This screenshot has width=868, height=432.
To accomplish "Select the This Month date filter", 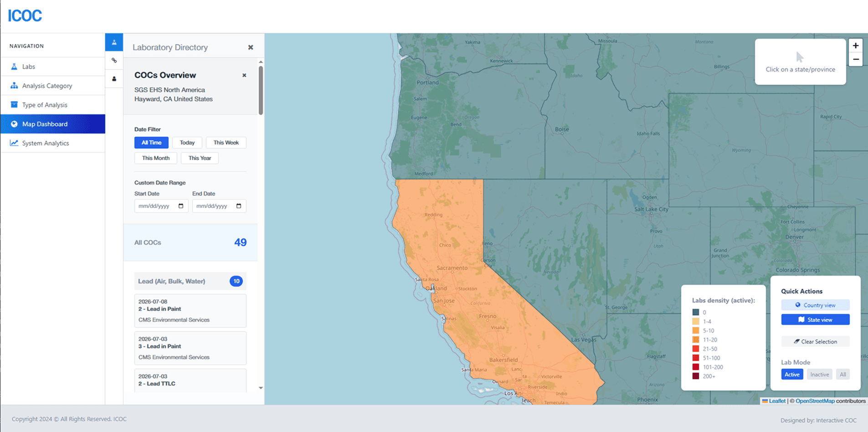I will (x=156, y=158).
